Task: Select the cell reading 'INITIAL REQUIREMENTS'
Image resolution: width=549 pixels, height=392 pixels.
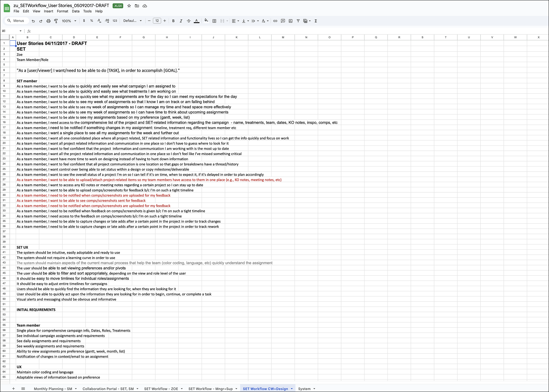Action: pyautogui.click(x=36, y=310)
